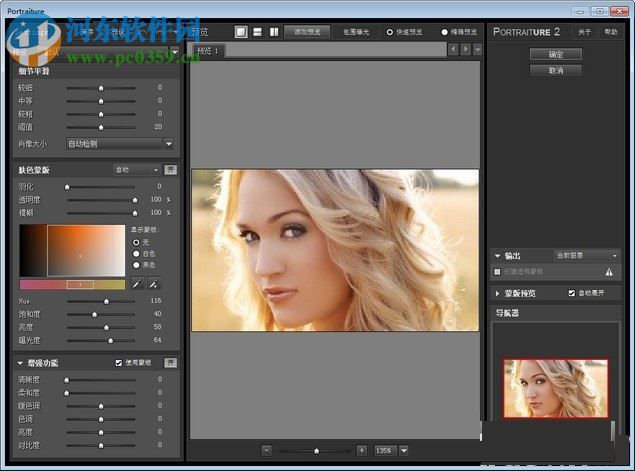Toggle create transparency mask checkbox
This screenshot has height=471, width=635.
coord(497,272)
